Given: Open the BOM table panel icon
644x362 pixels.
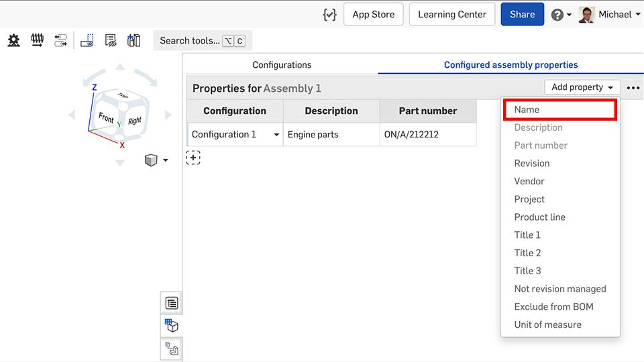Looking at the screenshot, I should [x=172, y=303].
